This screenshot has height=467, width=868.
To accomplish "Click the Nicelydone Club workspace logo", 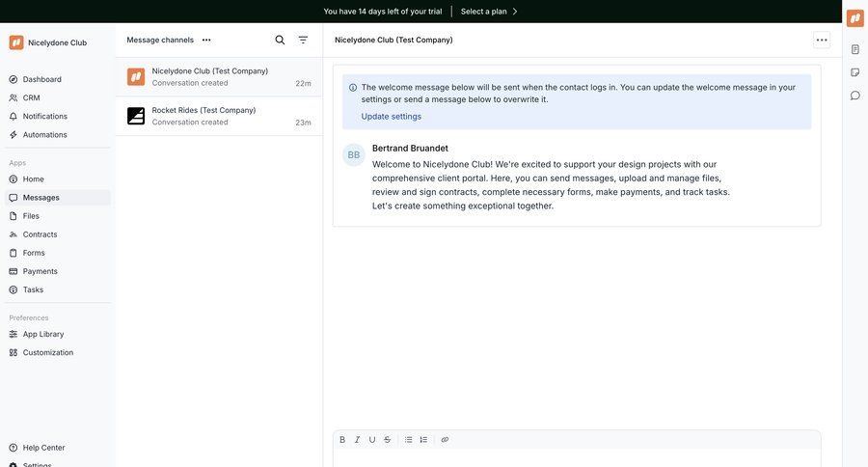I will [16, 42].
